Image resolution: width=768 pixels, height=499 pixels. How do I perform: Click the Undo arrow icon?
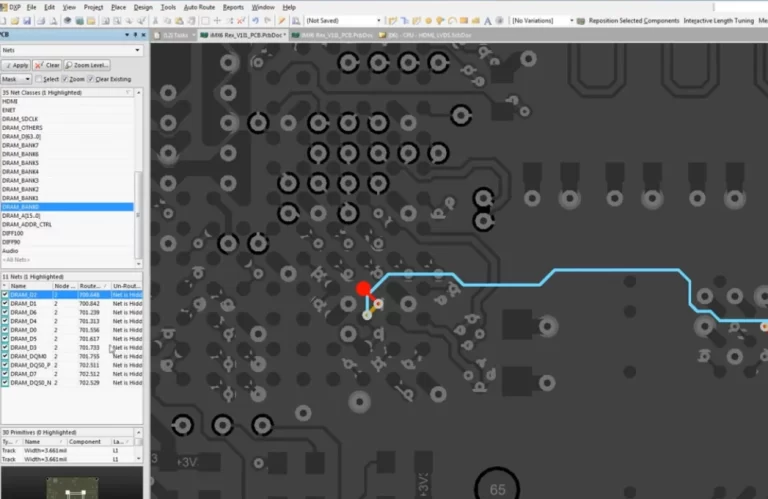(255, 21)
